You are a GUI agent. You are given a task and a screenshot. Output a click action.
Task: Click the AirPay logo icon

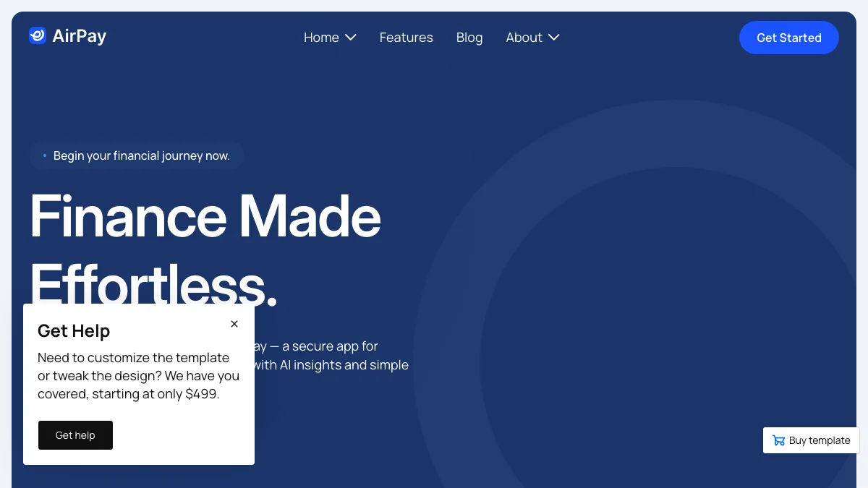[38, 35]
